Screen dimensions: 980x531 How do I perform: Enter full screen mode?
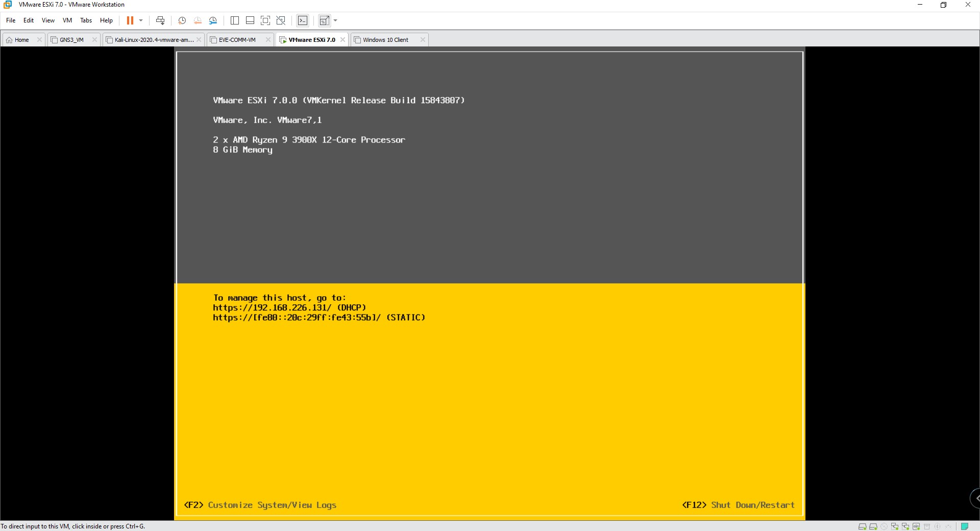[265, 20]
